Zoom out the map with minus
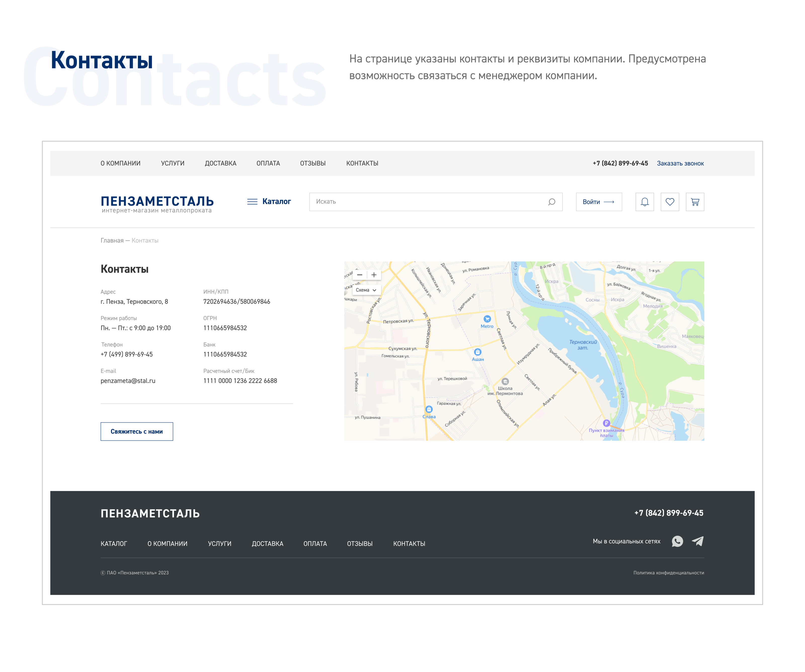 (359, 275)
